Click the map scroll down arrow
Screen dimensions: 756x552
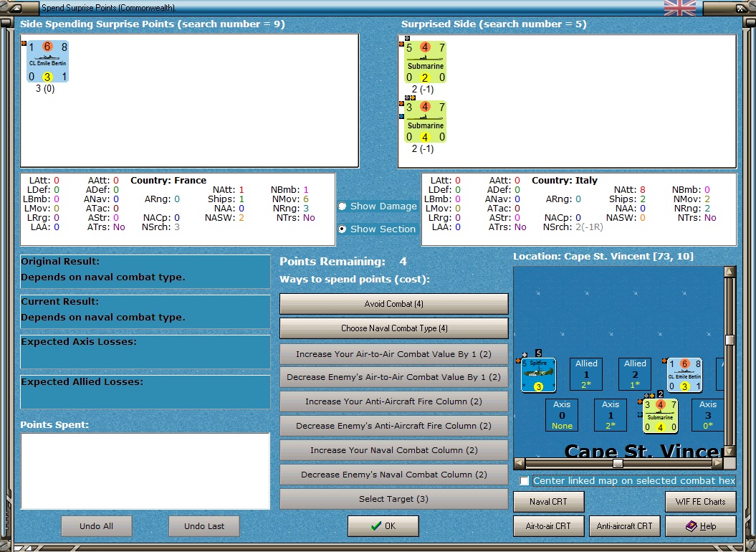pos(729,452)
